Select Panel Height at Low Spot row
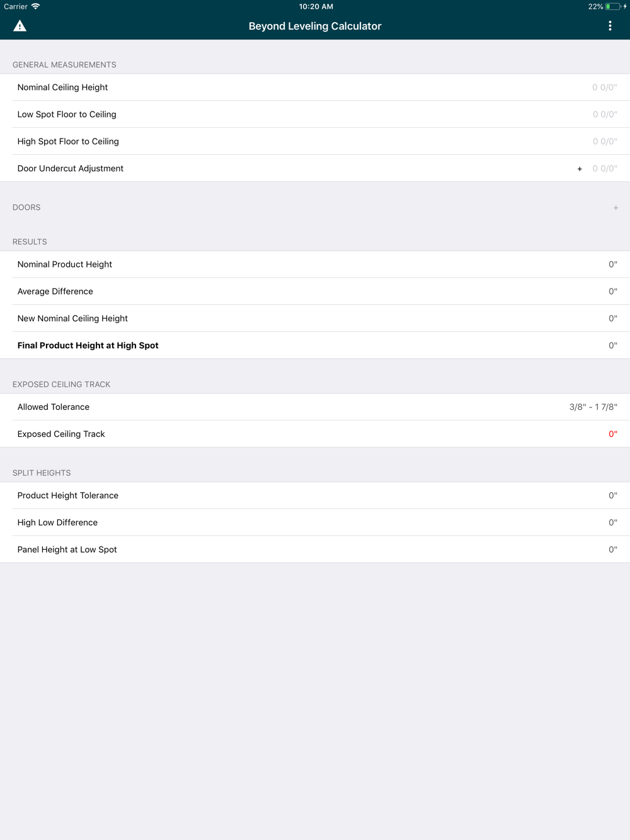Screen dimensions: 630x840 coord(315,550)
